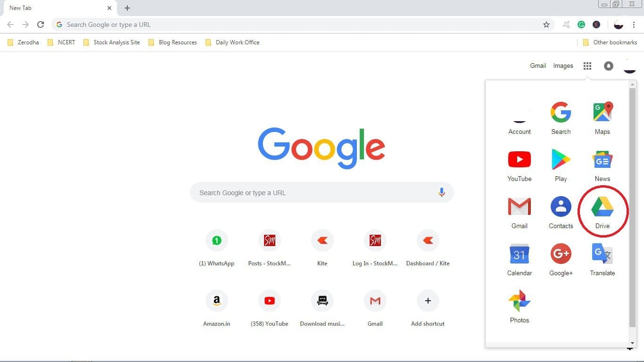This screenshot has width=644, height=362.
Task: Open Google Photos app
Action: 520,307
